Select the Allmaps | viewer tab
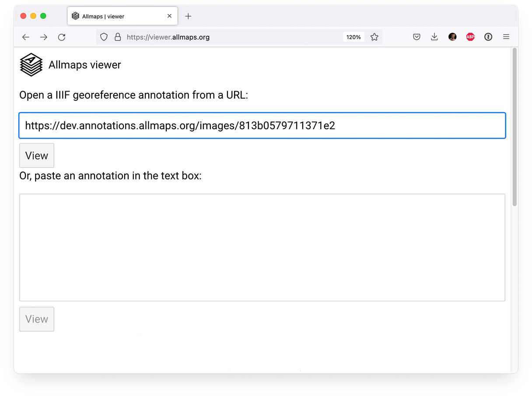 [x=122, y=16]
